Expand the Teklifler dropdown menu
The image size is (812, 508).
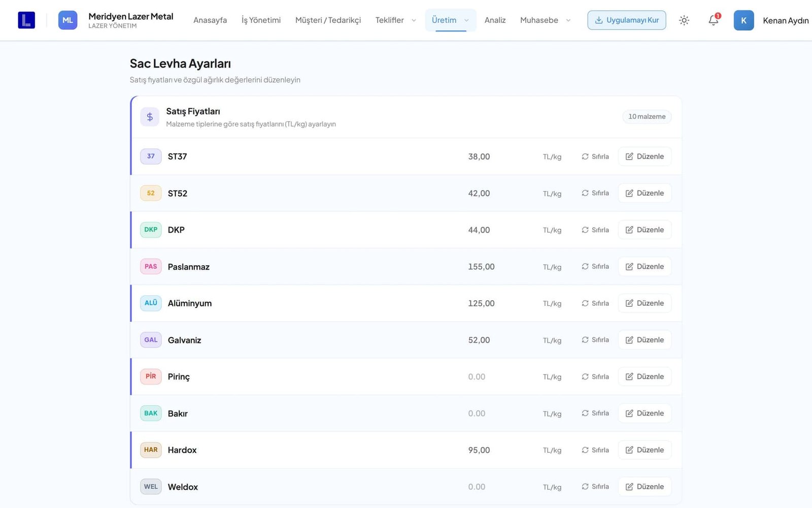396,20
